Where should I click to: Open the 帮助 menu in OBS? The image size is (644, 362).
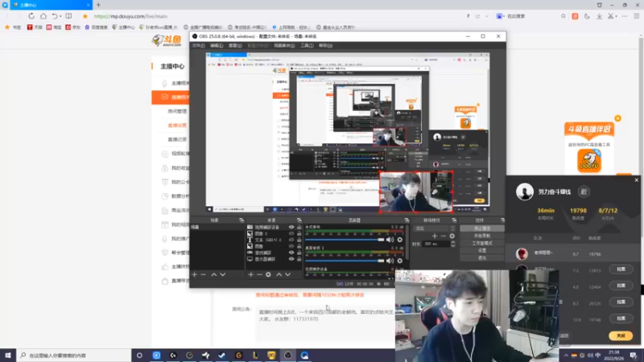click(x=325, y=46)
